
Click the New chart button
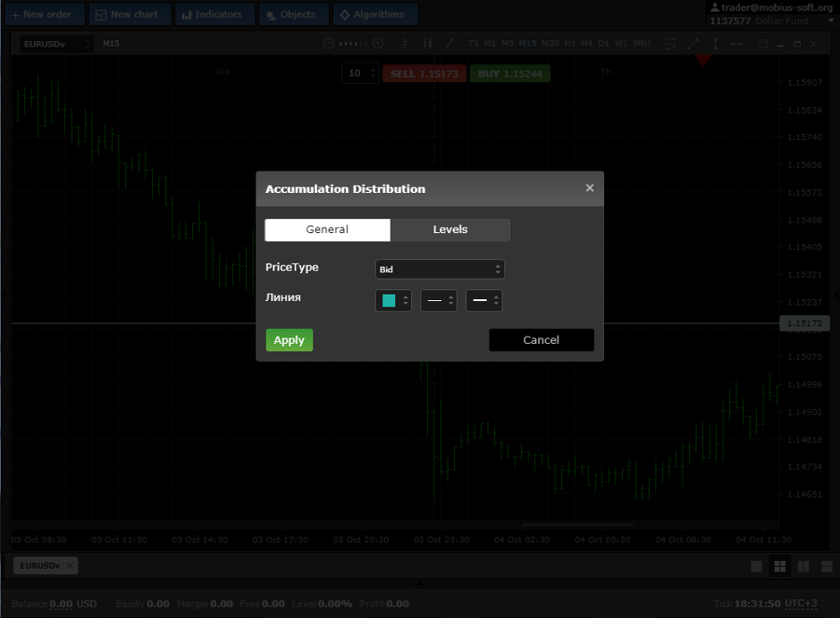coord(130,14)
